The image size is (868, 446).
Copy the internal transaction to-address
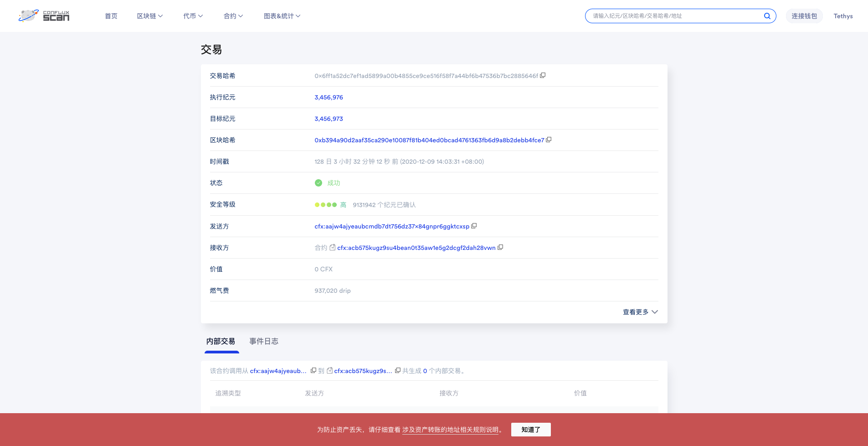(397, 371)
